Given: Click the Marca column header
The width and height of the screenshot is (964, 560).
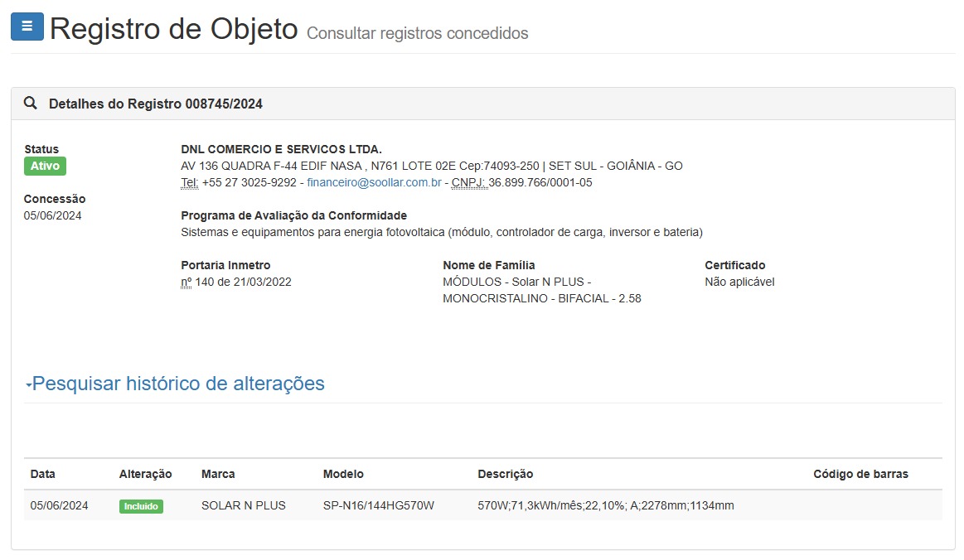Looking at the screenshot, I should [218, 474].
